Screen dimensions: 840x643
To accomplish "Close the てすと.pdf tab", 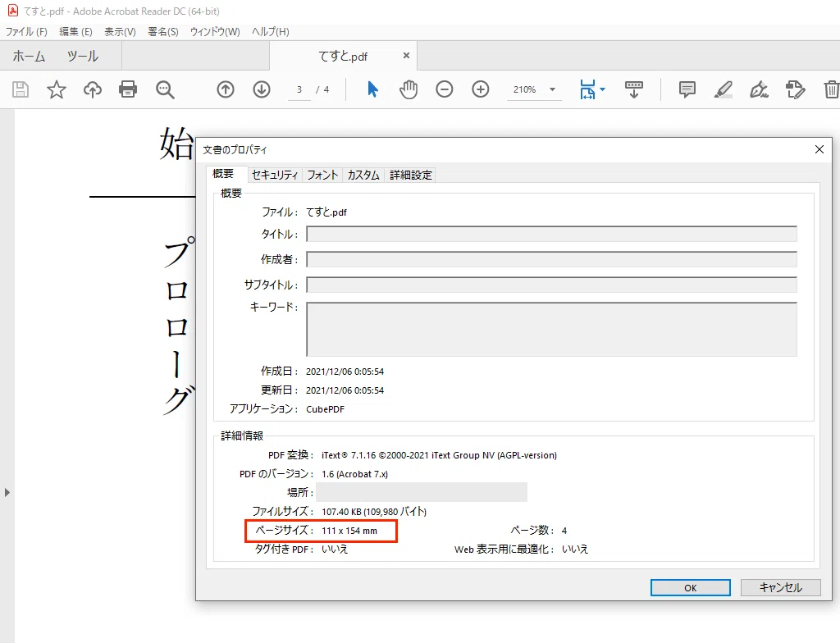I will 406,55.
